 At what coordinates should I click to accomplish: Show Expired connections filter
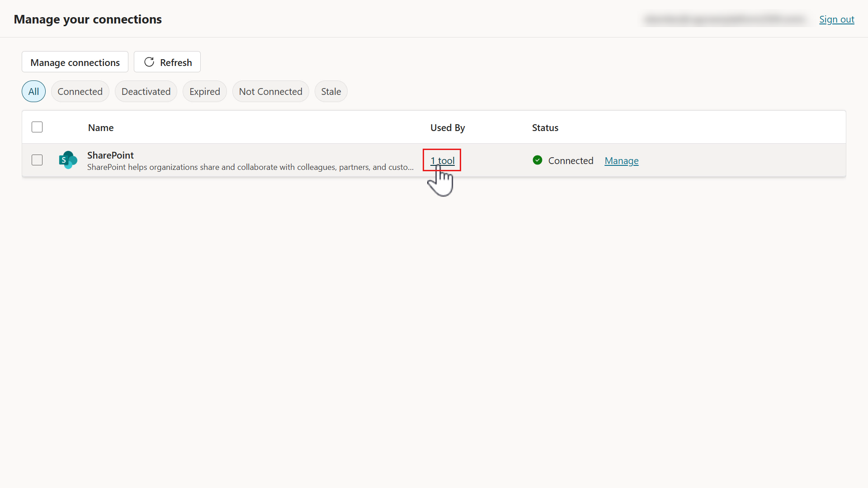pos(204,91)
